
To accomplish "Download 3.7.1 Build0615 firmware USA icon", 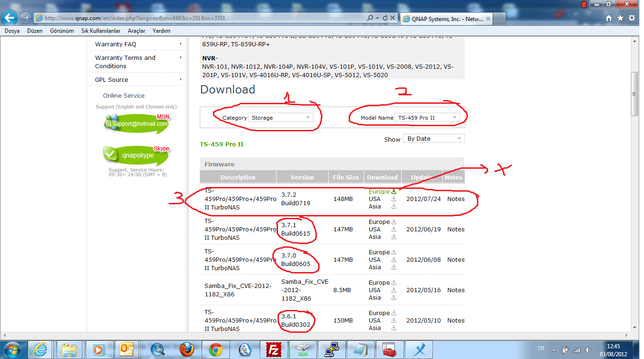I will (394, 230).
